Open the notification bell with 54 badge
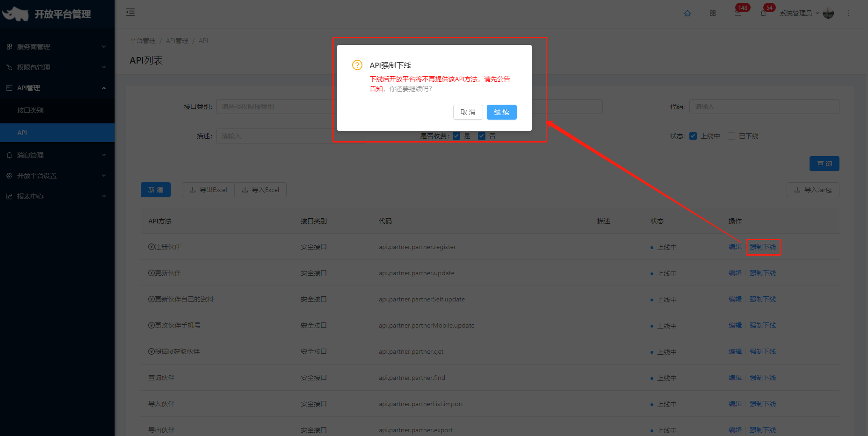This screenshot has width=868, height=436. (763, 13)
